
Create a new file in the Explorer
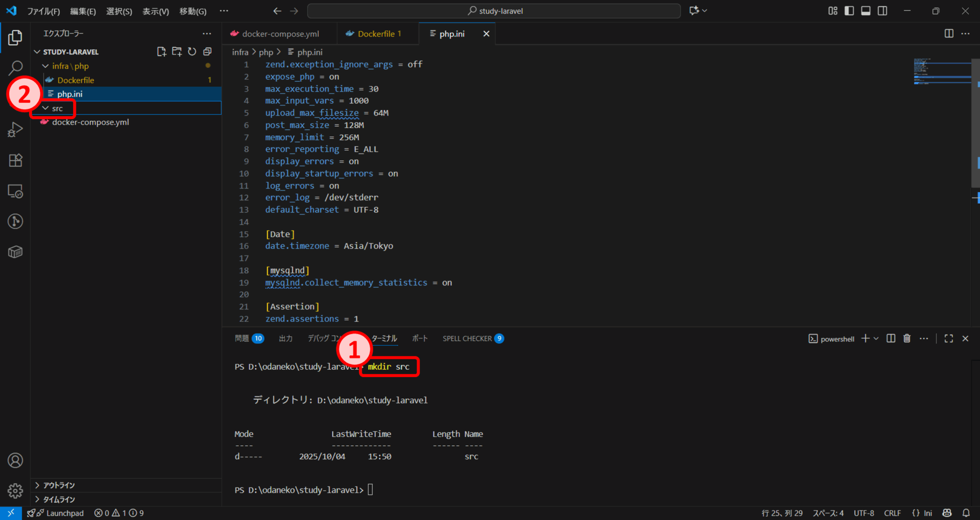click(161, 51)
